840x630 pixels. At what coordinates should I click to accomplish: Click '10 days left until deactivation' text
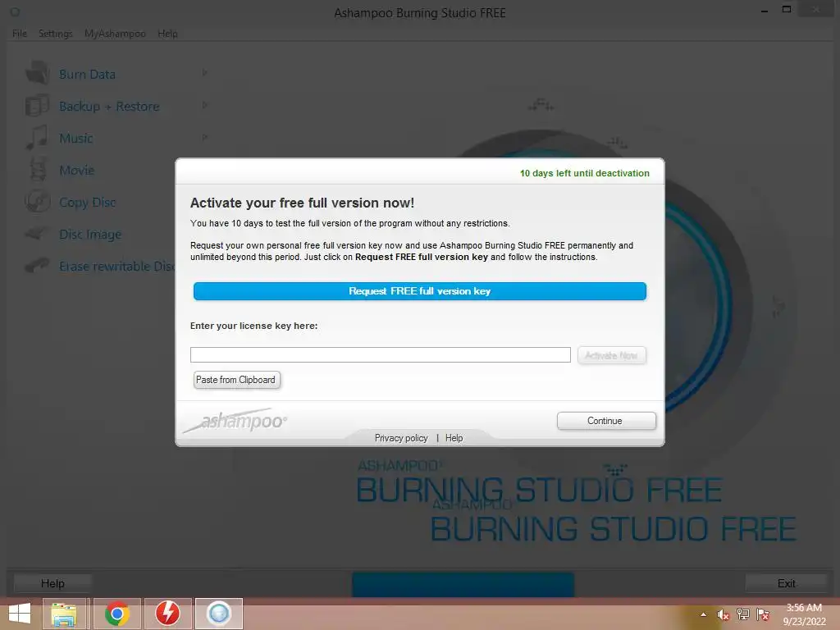coord(584,173)
